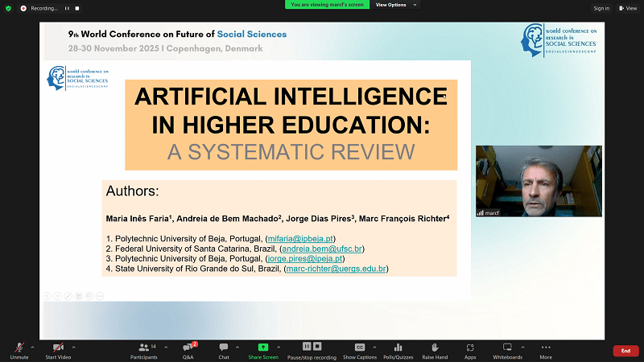Screen dimensions: 644x362
Task: Unmute the microphone
Action: [19, 351]
